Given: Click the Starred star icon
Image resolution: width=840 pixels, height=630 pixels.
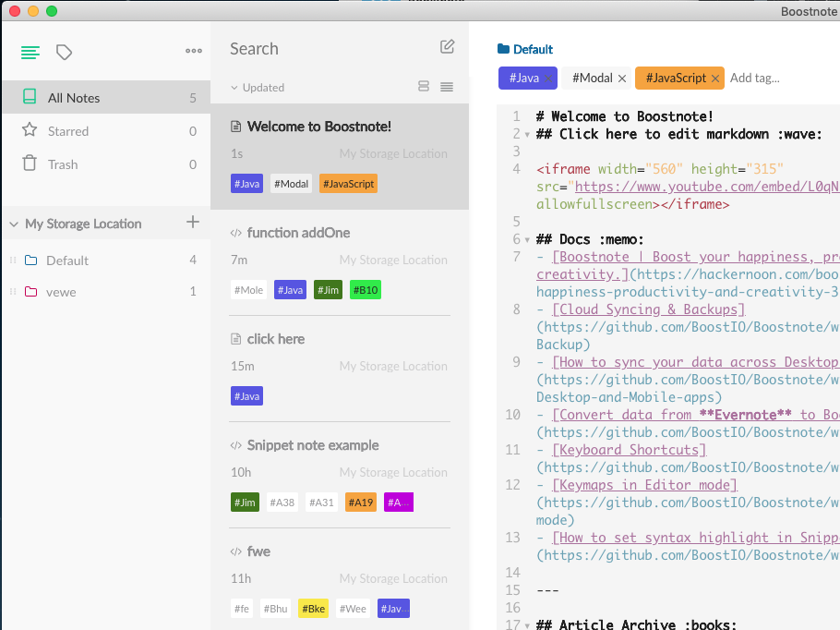Looking at the screenshot, I should 30,129.
